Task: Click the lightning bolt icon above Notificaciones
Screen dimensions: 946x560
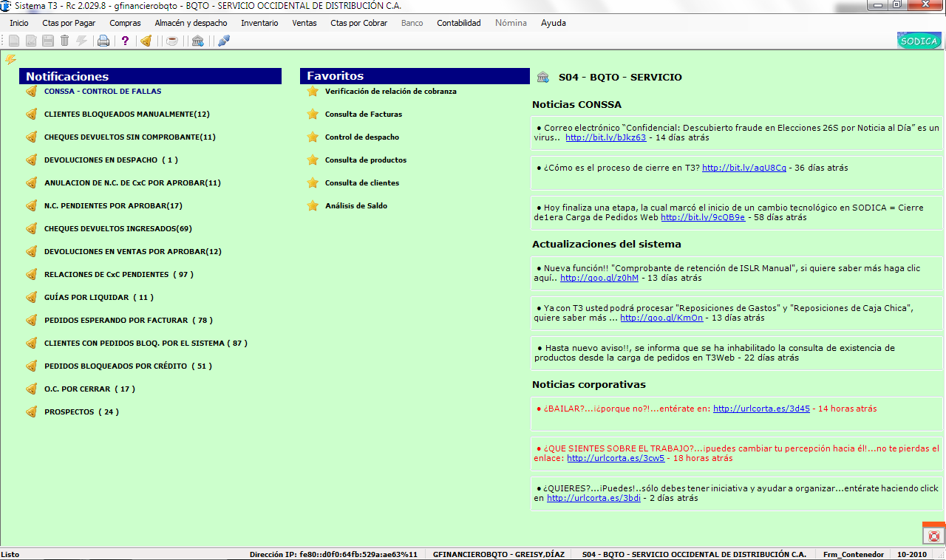Action: [10, 59]
